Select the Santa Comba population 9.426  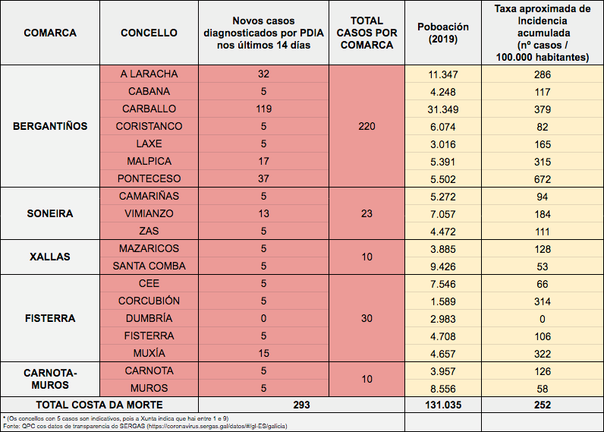pos(448,265)
